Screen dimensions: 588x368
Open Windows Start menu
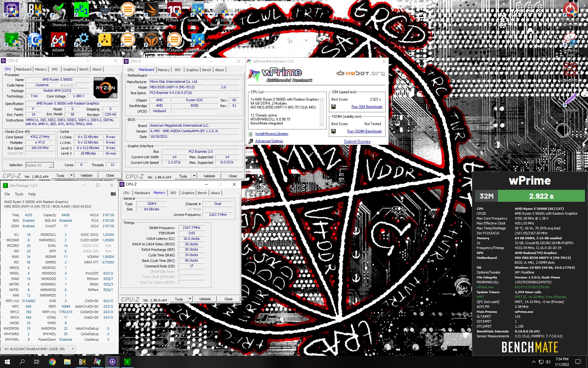coord(7,362)
